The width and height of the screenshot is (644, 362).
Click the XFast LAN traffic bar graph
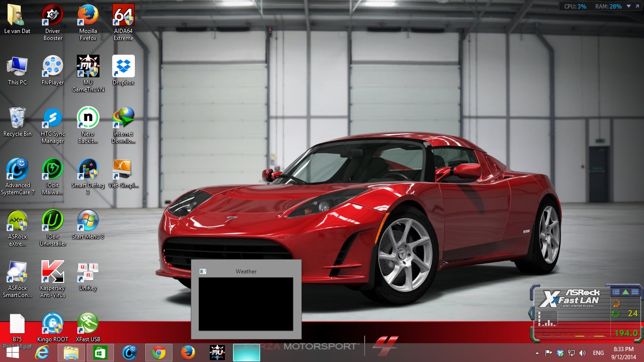[x=547, y=319]
